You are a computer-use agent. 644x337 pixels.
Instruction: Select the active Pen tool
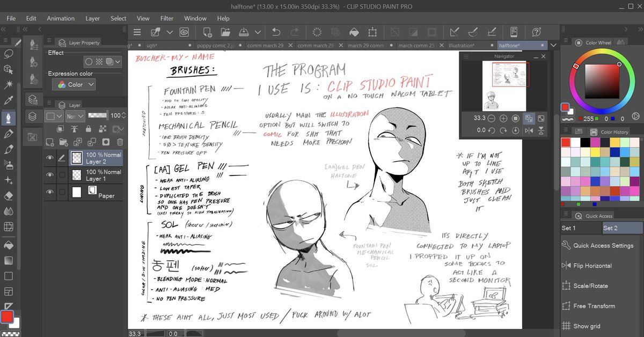pos(9,117)
